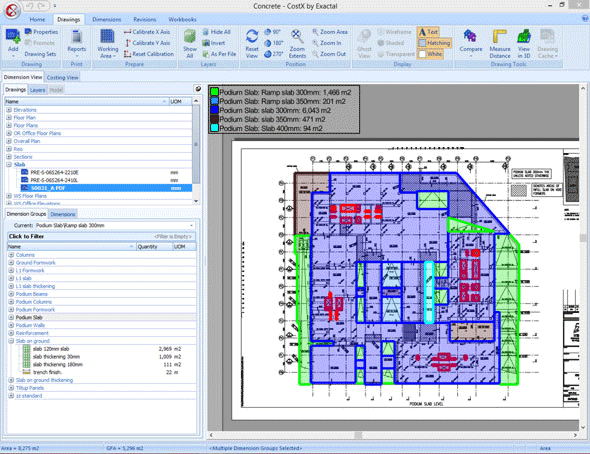Click As Per File layers option
The image size is (590, 454).
click(x=219, y=54)
